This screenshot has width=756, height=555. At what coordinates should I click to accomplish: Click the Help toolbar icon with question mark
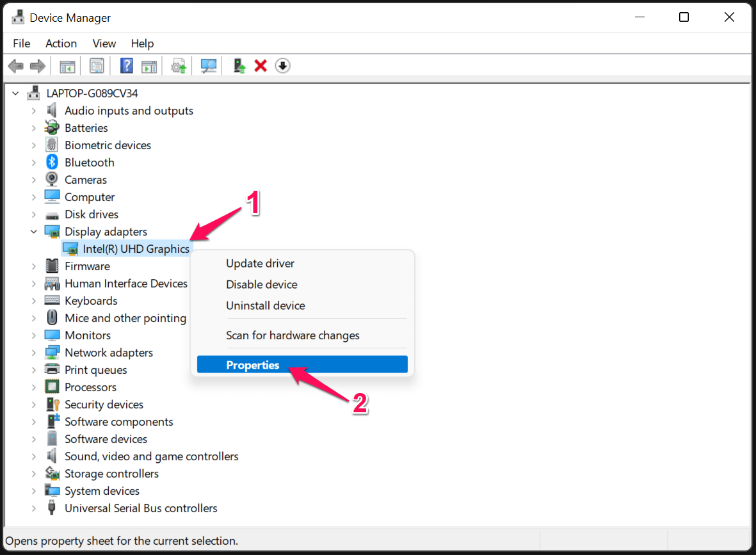point(127,66)
